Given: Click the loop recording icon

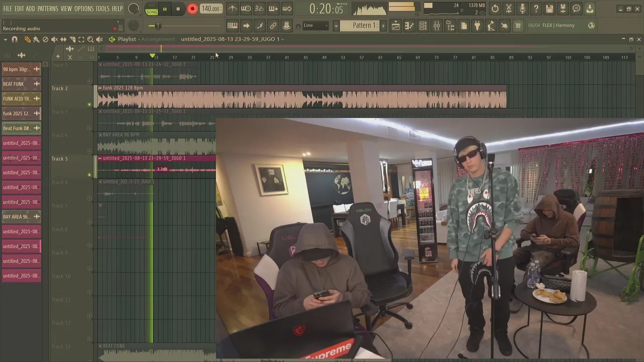Looking at the screenshot, I should (287, 9).
